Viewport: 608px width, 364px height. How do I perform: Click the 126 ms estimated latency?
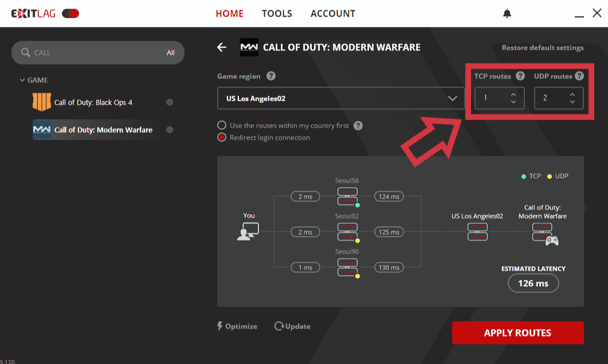533,283
